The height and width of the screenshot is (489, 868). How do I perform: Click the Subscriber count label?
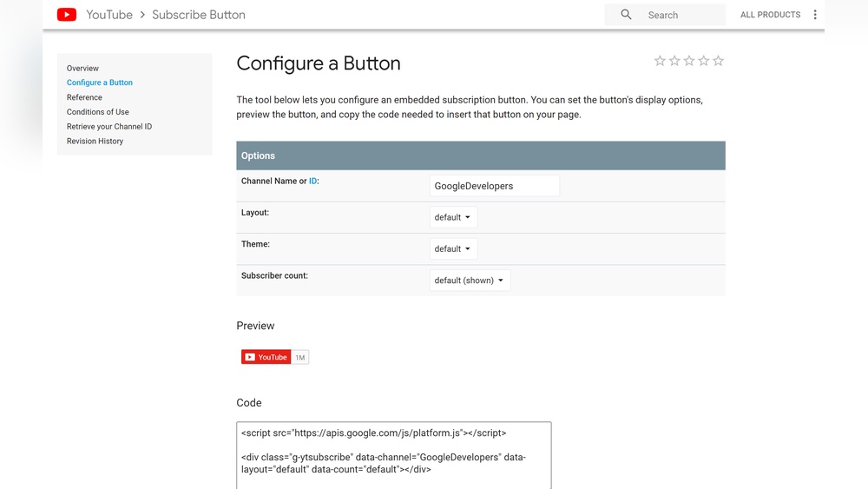coord(274,276)
